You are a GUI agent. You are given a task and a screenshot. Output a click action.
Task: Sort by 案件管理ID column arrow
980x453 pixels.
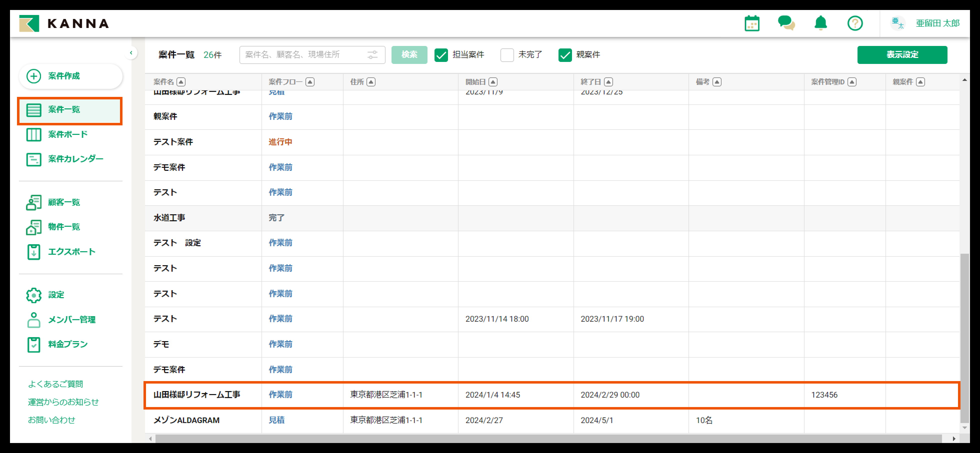tap(852, 82)
